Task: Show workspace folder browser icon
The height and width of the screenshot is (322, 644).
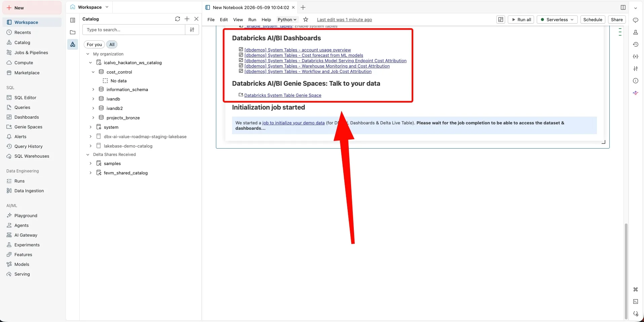Action: (73, 32)
